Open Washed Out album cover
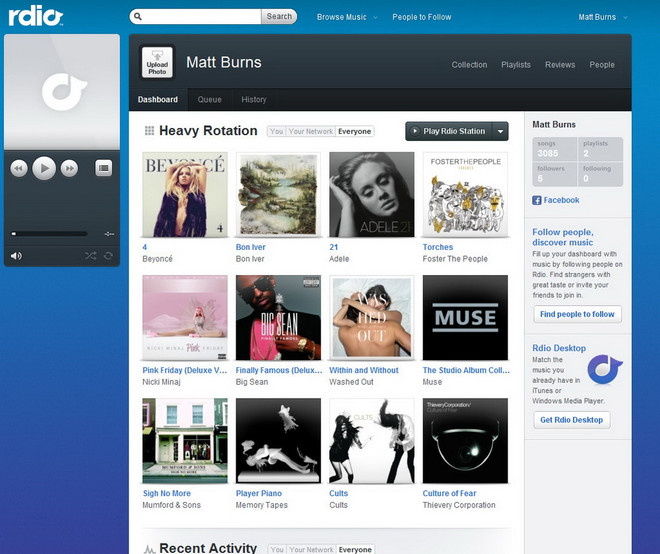 click(372, 318)
